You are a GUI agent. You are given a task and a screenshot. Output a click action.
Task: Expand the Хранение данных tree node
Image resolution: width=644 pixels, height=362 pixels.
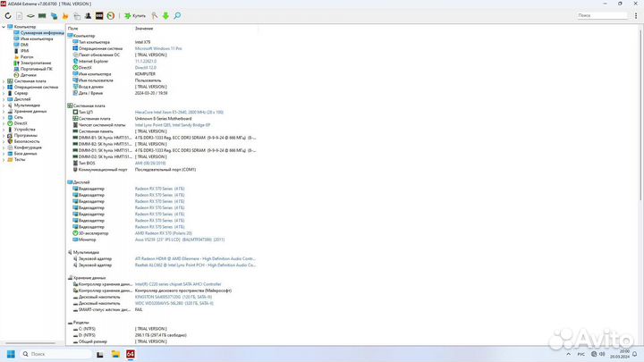(4, 111)
